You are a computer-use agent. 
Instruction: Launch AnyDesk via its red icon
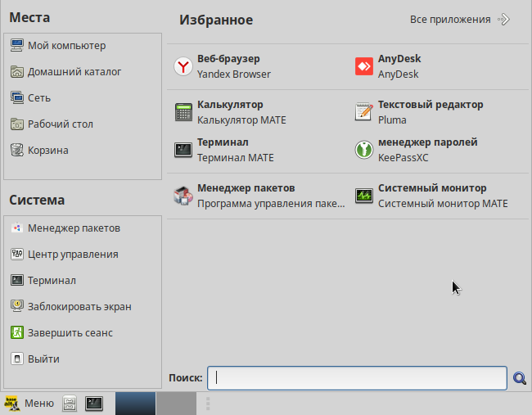[x=364, y=66]
